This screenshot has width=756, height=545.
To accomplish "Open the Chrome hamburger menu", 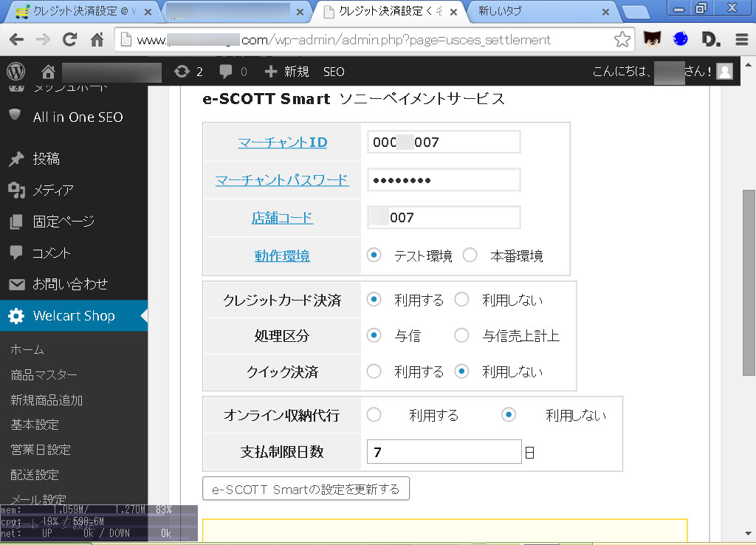I will (x=741, y=39).
